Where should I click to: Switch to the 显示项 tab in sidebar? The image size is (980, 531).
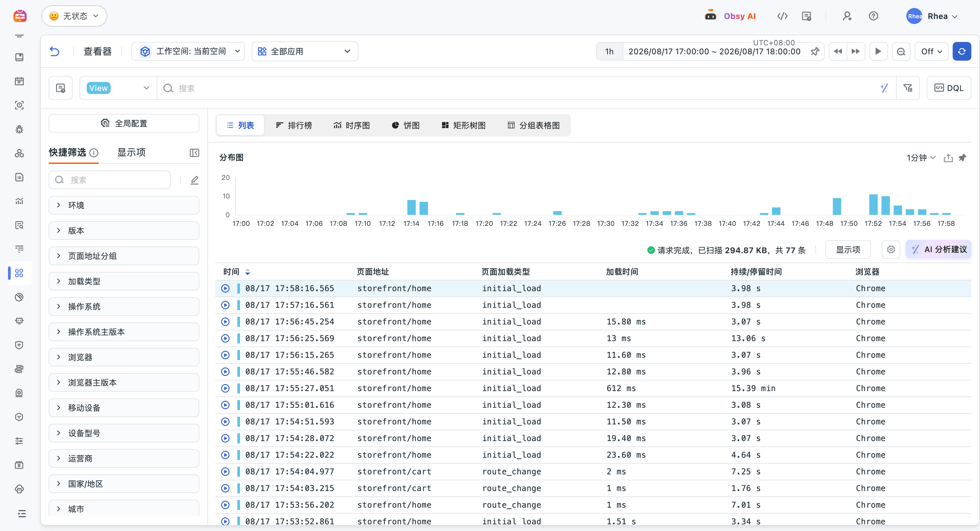pyautogui.click(x=131, y=153)
